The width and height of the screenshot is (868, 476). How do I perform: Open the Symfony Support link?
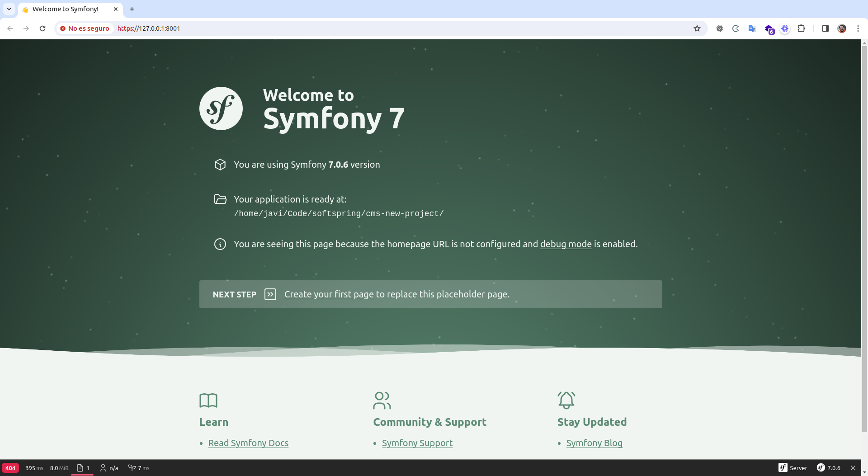pyautogui.click(x=417, y=443)
